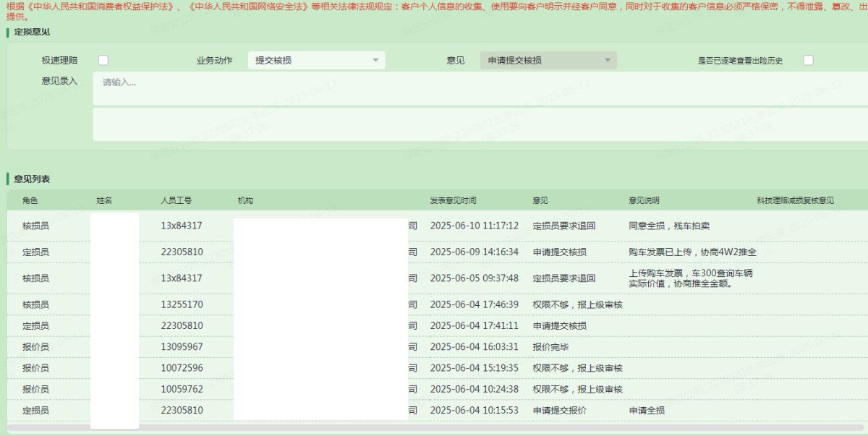Sort by the 角色 column header
The height and width of the screenshot is (436, 868).
30,200
